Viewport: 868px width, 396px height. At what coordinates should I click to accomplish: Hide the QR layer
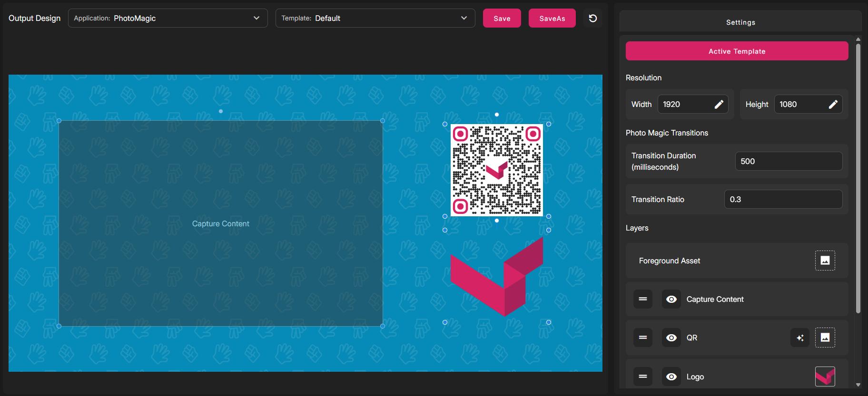pos(671,338)
